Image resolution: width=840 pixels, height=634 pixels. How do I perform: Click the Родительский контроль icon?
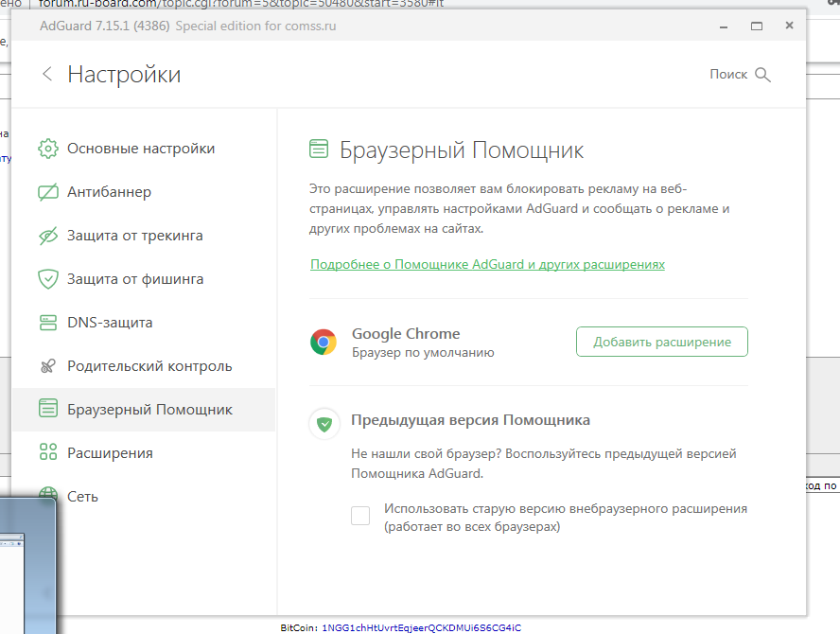[x=48, y=366]
